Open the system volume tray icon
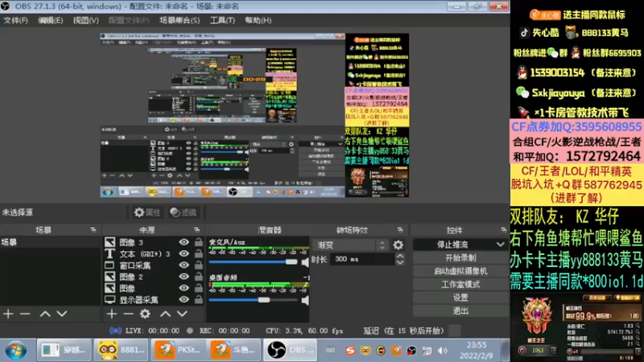 442,351
